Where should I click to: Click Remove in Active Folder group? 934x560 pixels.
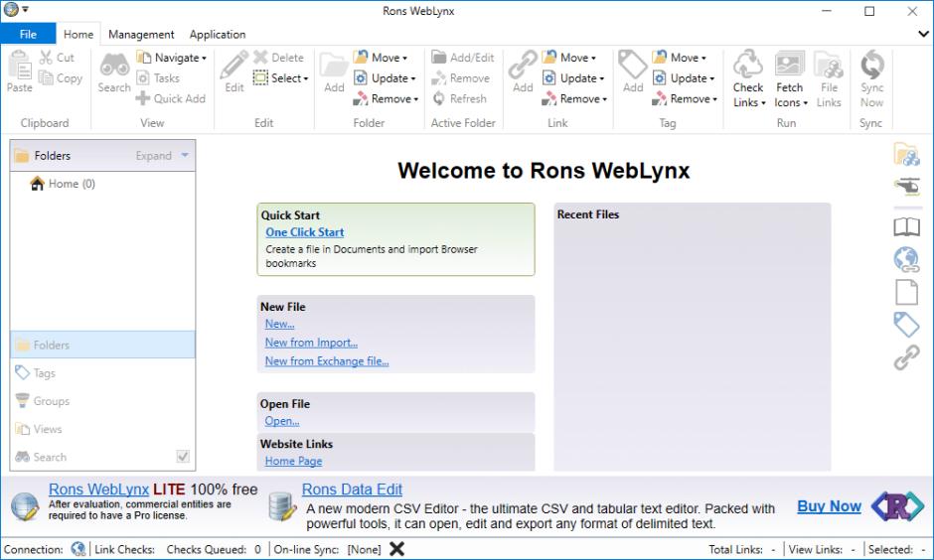(460, 78)
